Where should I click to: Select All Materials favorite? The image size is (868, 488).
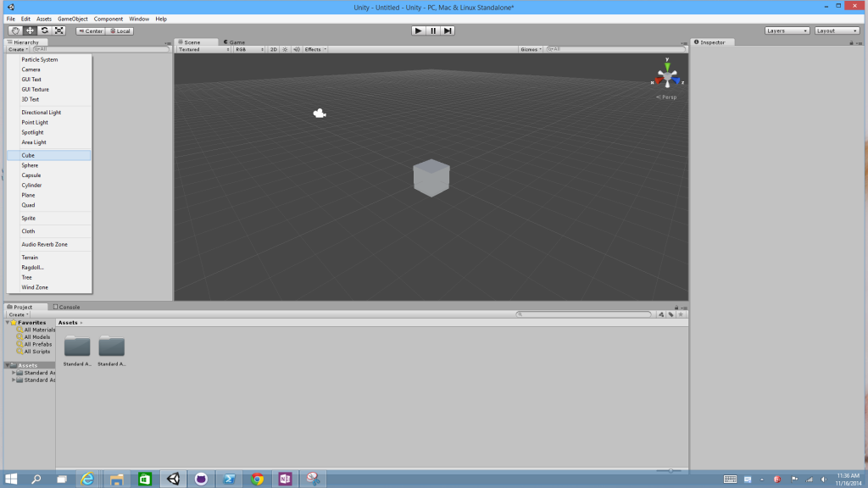click(36, 330)
